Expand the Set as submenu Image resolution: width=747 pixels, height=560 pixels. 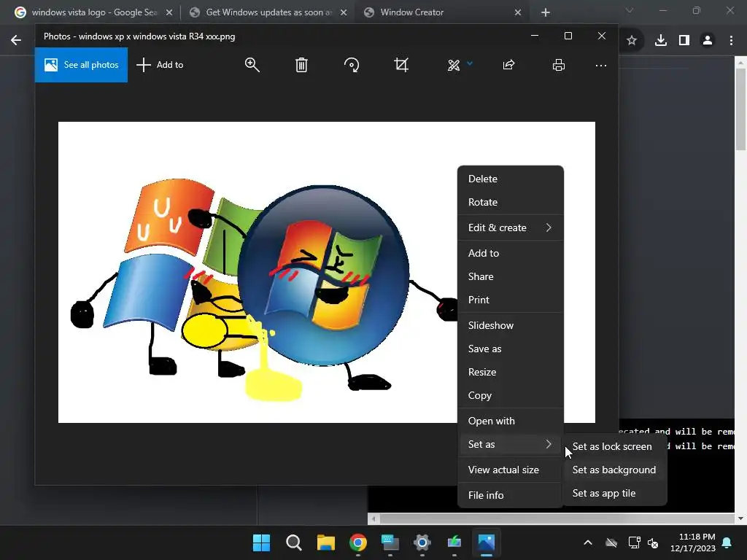click(x=510, y=444)
